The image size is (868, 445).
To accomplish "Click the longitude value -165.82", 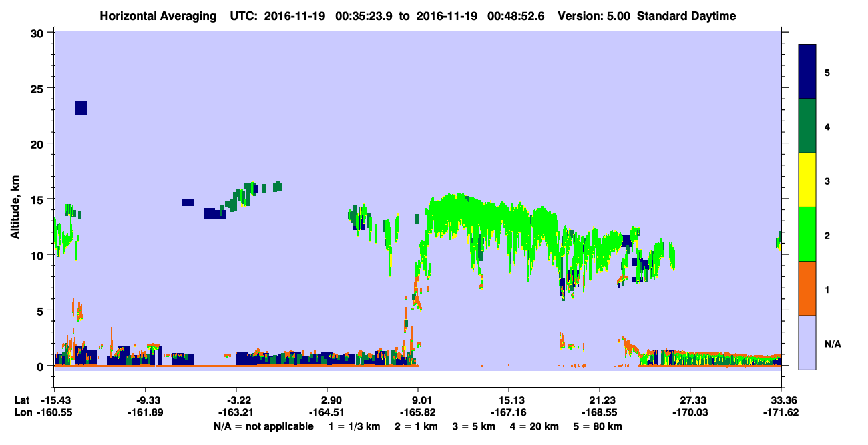I will [418, 412].
